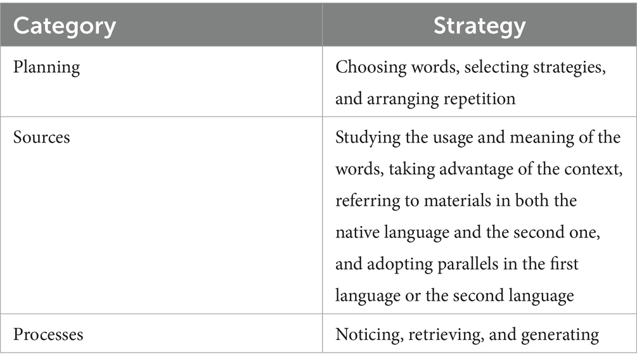Click the line 'native language and the second one'

click(x=468, y=232)
